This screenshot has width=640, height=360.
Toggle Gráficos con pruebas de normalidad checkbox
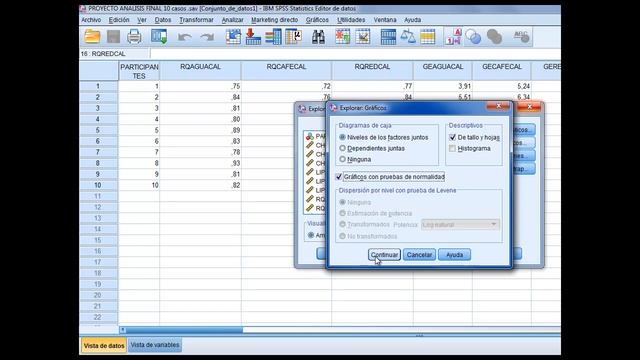click(x=339, y=177)
